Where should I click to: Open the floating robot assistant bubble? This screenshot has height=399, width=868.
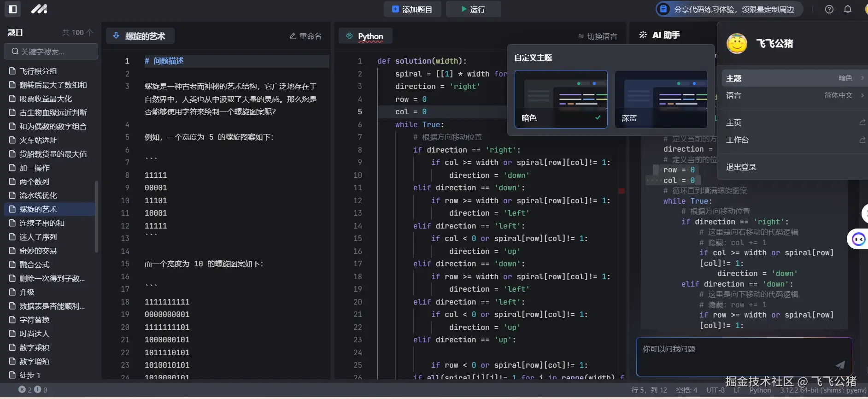[x=858, y=239]
